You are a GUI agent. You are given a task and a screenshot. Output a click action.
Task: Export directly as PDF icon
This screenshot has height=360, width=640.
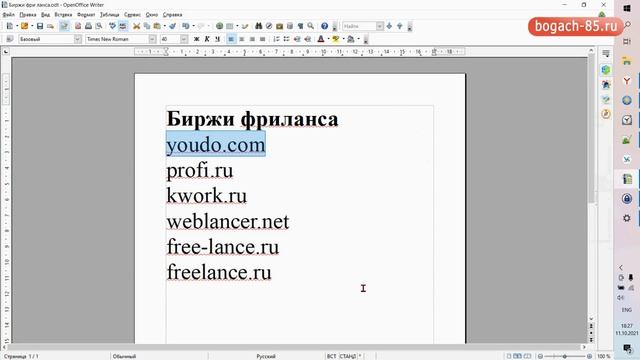point(78,26)
